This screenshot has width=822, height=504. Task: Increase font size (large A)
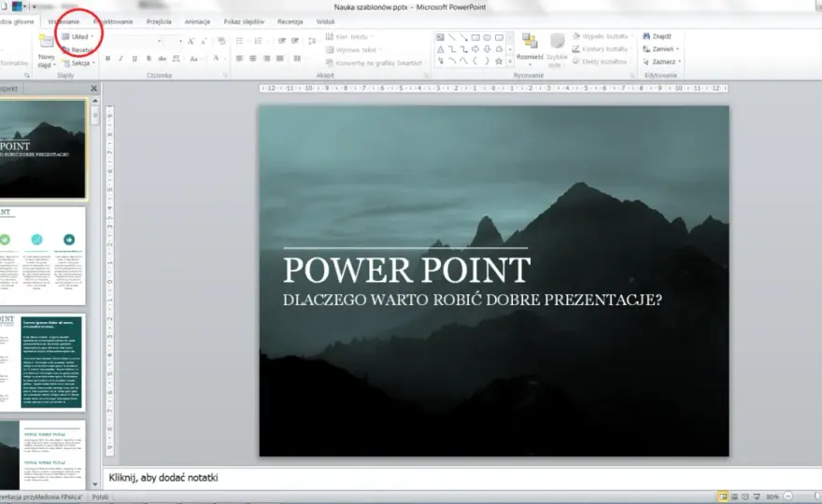(x=191, y=41)
